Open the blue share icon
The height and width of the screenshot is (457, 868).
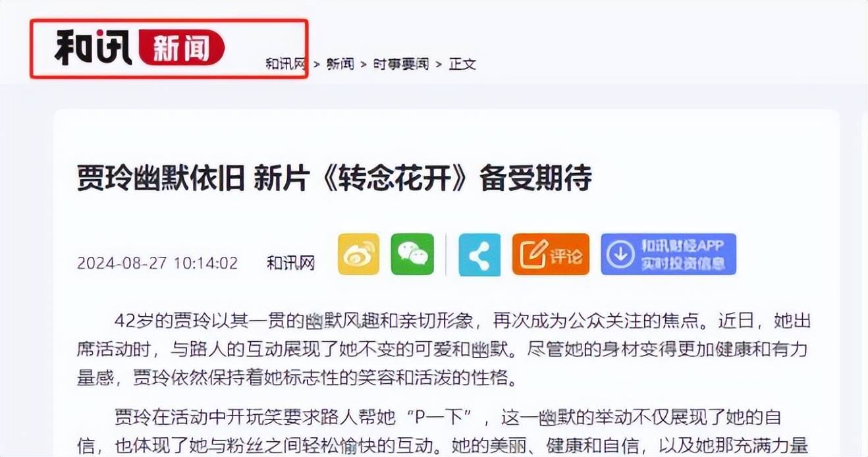(479, 254)
